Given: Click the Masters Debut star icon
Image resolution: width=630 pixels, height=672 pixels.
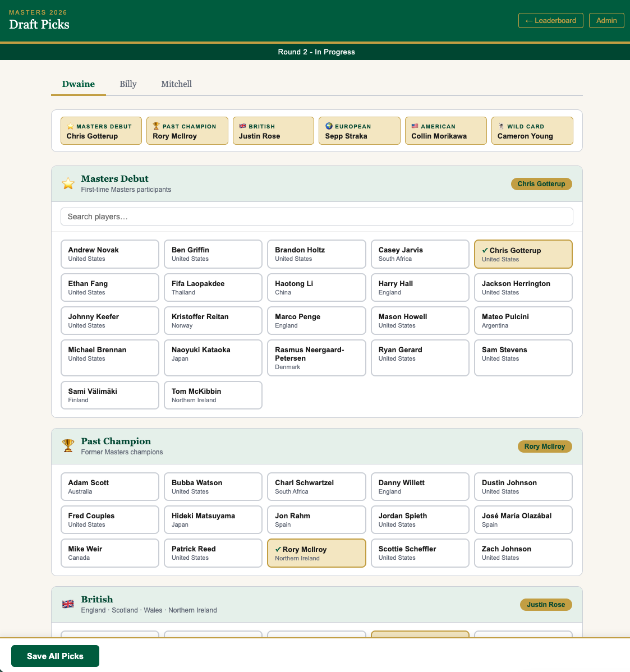Looking at the screenshot, I should [x=70, y=126].
